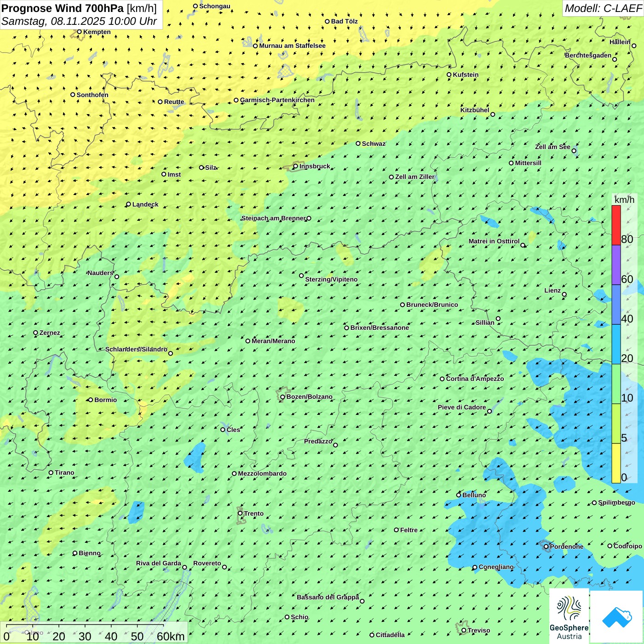The width and height of the screenshot is (644, 644).
Task: Click the Sterzing/Vipiteno label
Action: (x=331, y=279)
